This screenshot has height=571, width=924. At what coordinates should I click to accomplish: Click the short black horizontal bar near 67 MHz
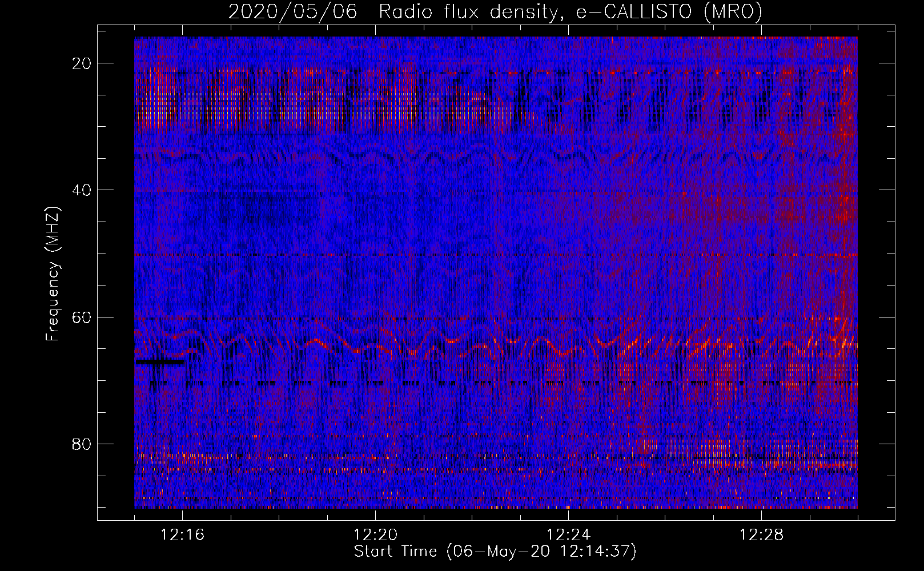coord(160,361)
